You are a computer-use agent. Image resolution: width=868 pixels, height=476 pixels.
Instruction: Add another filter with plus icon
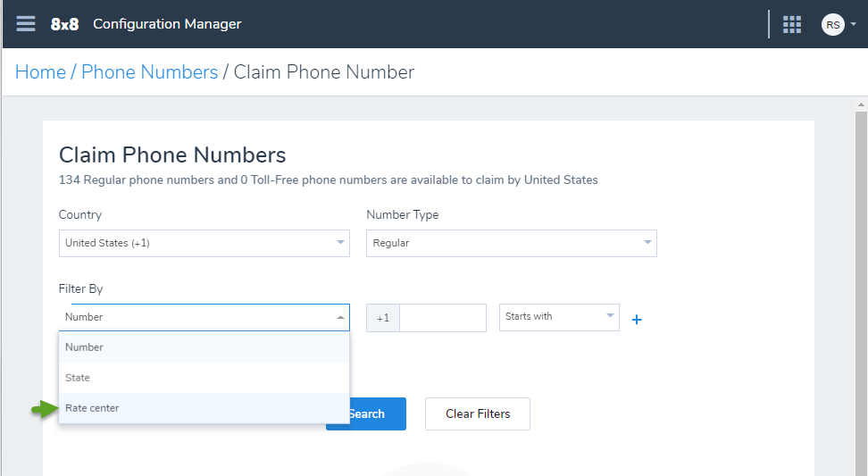(x=637, y=320)
